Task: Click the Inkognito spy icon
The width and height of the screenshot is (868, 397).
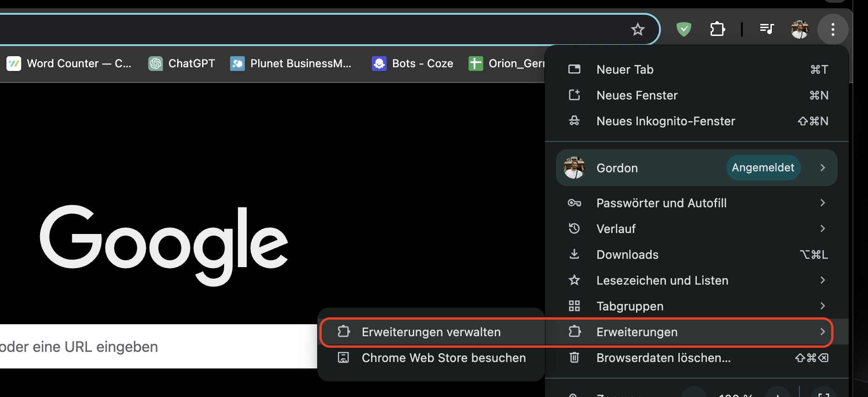Action: [574, 121]
